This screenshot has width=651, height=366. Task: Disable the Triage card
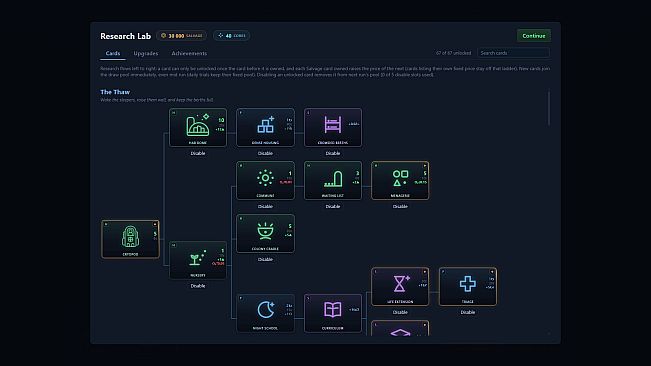click(467, 312)
